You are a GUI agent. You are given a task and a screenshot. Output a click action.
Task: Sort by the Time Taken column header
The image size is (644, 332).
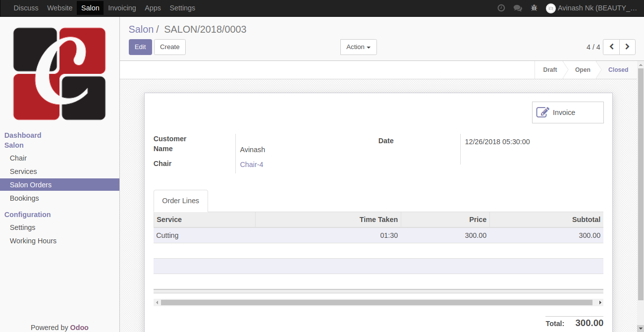pyautogui.click(x=328, y=220)
